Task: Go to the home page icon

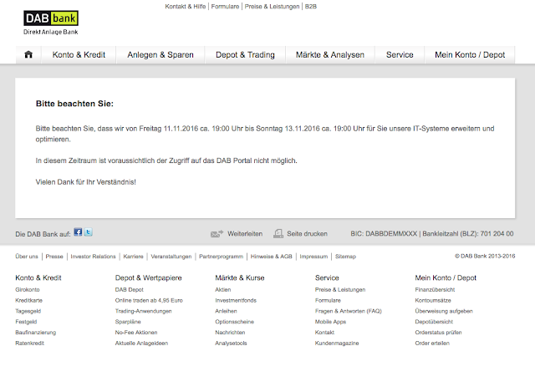Action: [28, 54]
